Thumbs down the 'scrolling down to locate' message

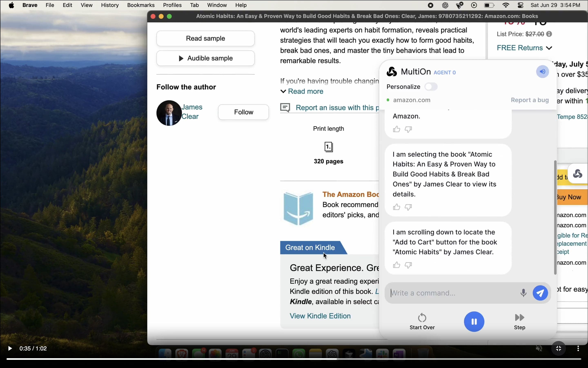pos(408,265)
